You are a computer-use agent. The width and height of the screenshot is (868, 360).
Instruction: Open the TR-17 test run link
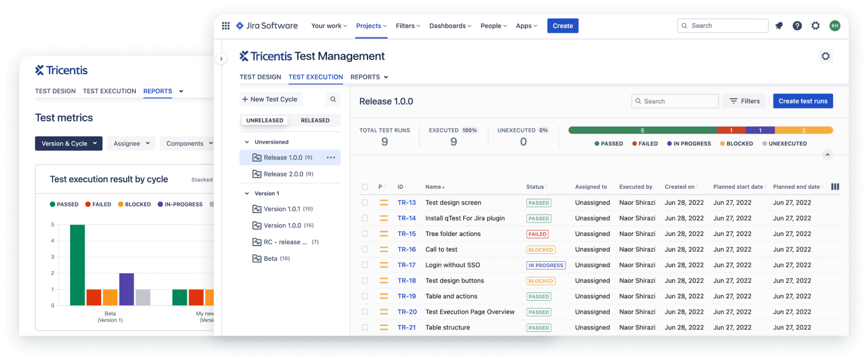[406, 265]
